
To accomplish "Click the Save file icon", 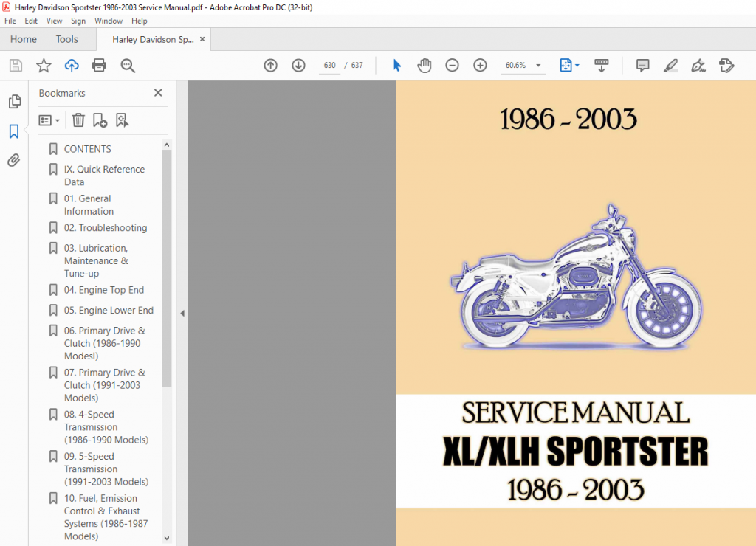I will coord(16,65).
